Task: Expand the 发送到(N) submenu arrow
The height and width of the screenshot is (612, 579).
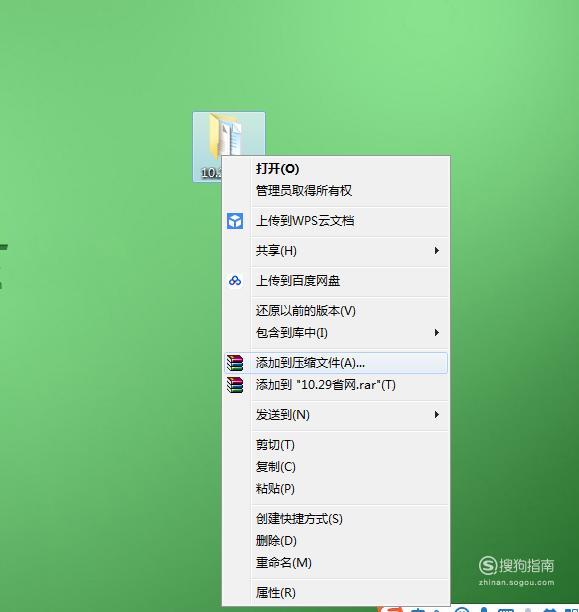Action: 437,415
